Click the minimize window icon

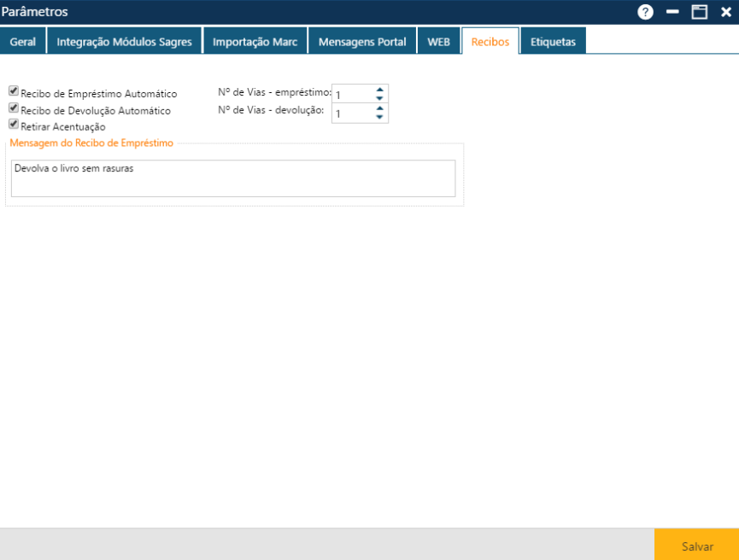pyautogui.click(x=673, y=12)
